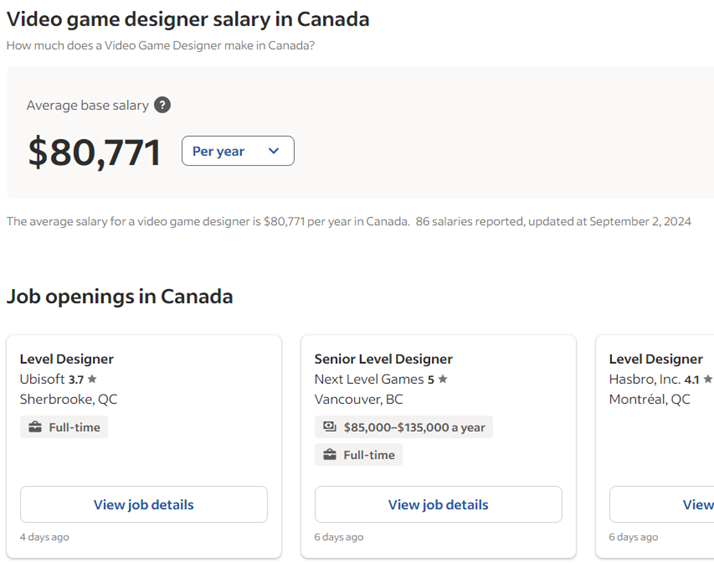This screenshot has width=714, height=563.
Task: Click the Hasbro, Inc. company name
Action: (644, 379)
